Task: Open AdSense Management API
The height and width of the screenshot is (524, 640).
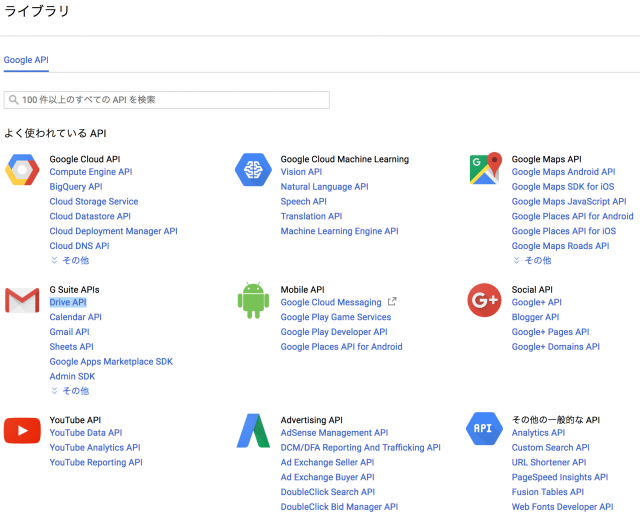Action: click(335, 433)
